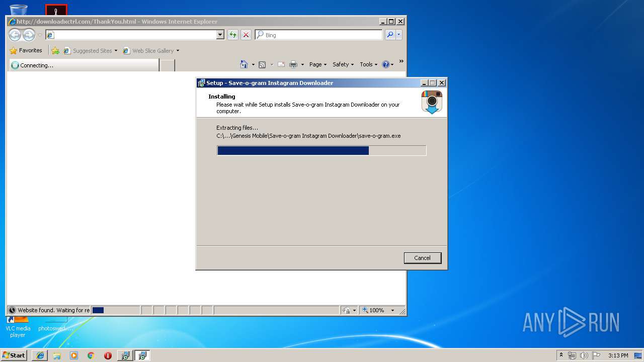Stop loading page with red X icon
Image resolution: width=644 pixels, height=362 pixels.
[246, 35]
